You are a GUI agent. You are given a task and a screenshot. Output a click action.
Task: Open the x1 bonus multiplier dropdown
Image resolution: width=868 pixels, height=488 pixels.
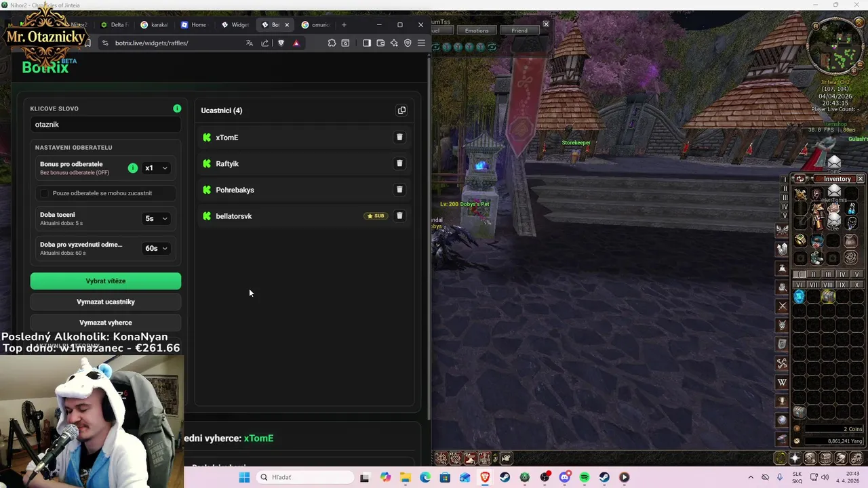(x=156, y=168)
